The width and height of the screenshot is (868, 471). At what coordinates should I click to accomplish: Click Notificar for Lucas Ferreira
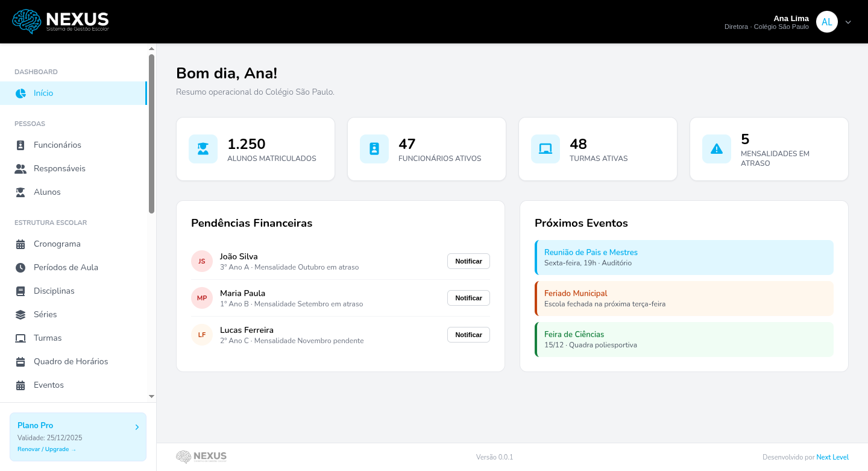tap(468, 335)
